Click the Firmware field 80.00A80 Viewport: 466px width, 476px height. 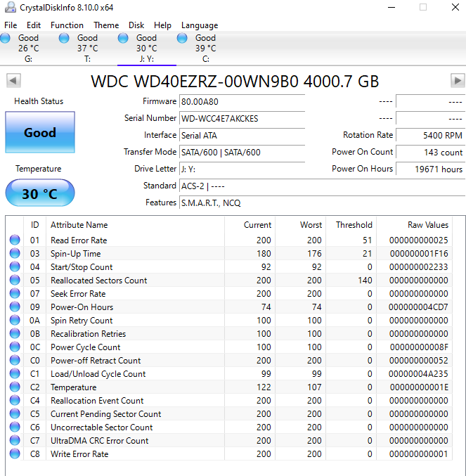(242, 101)
